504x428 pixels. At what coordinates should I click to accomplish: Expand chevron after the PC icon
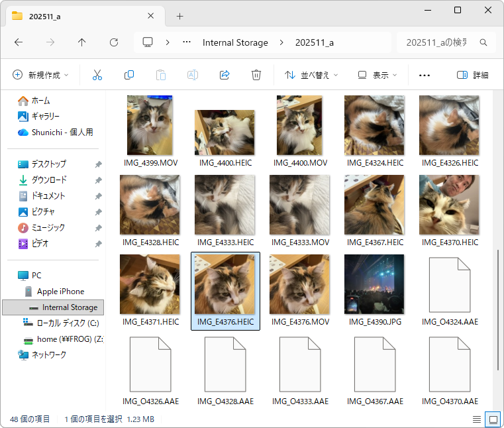(168, 42)
